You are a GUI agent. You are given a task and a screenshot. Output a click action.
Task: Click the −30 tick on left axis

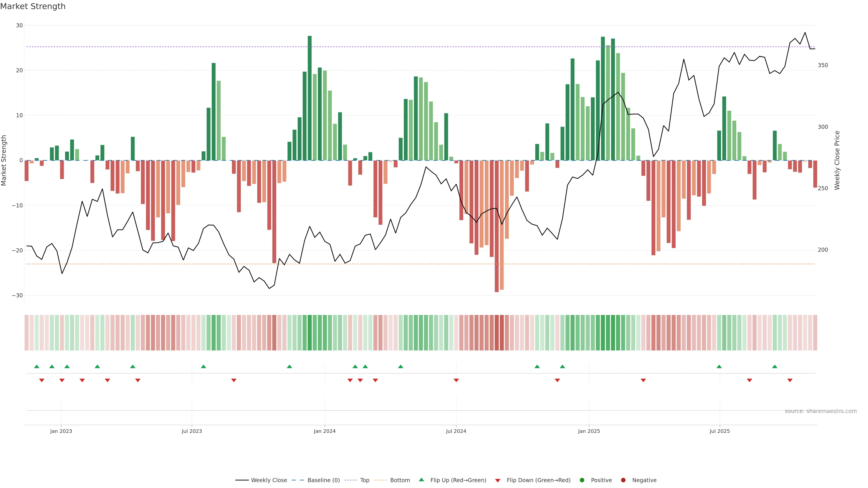coord(17,295)
